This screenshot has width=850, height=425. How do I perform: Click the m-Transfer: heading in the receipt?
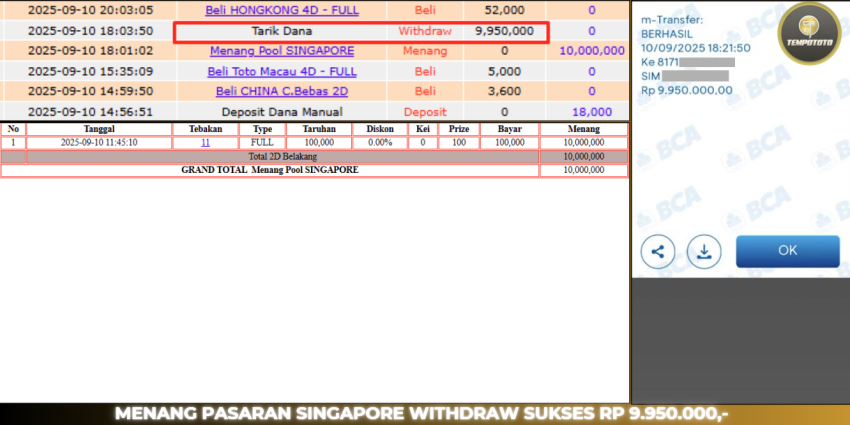coord(672,20)
